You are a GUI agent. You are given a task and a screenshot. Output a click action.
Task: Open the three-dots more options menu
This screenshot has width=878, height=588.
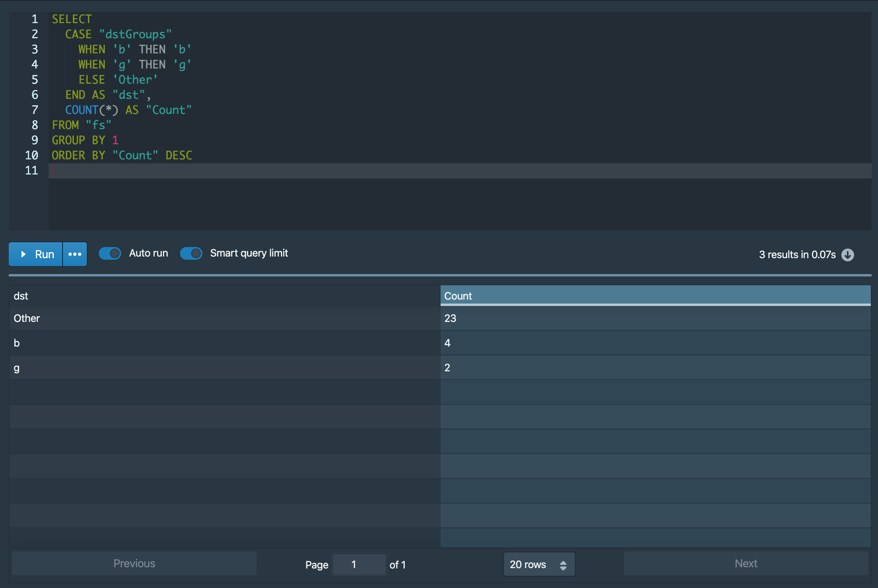pos(75,254)
